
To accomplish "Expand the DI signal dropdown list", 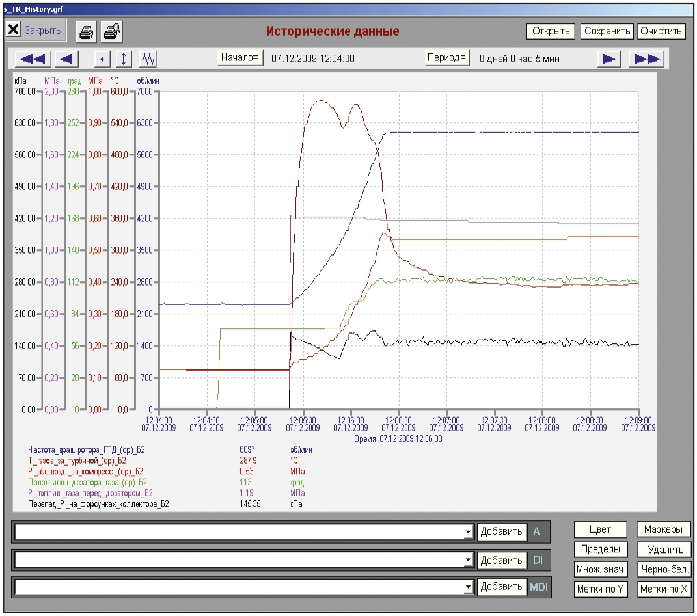I will click(468, 561).
